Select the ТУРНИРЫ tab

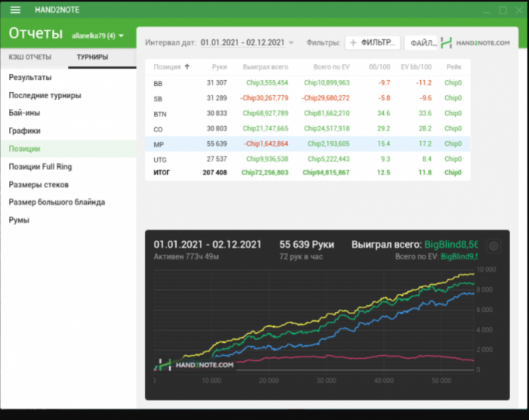coord(92,57)
